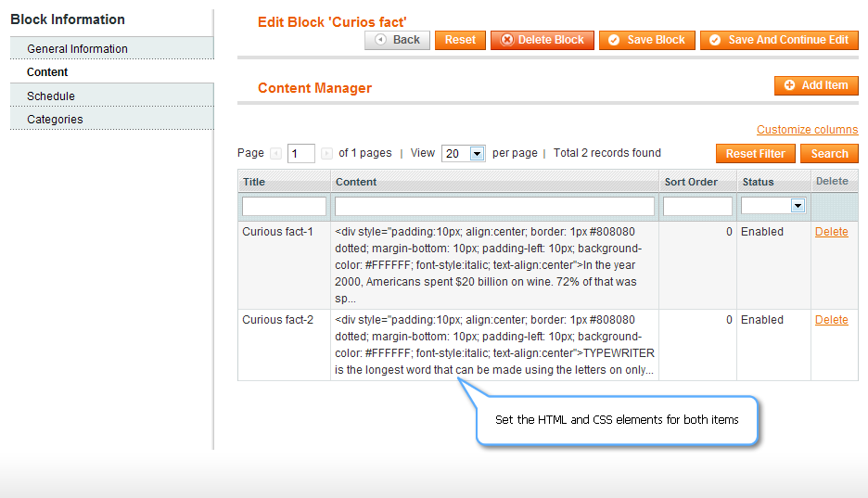The height and width of the screenshot is (498, 868).
Task: Click the Title filter input field
Action: coord(284,207)
